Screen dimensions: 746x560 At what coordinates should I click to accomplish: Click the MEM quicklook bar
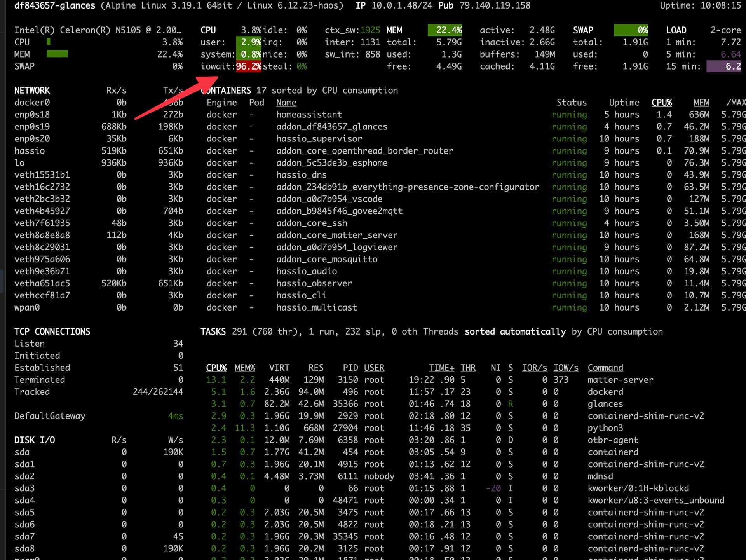pyautogui.click(x=58, y=54)
